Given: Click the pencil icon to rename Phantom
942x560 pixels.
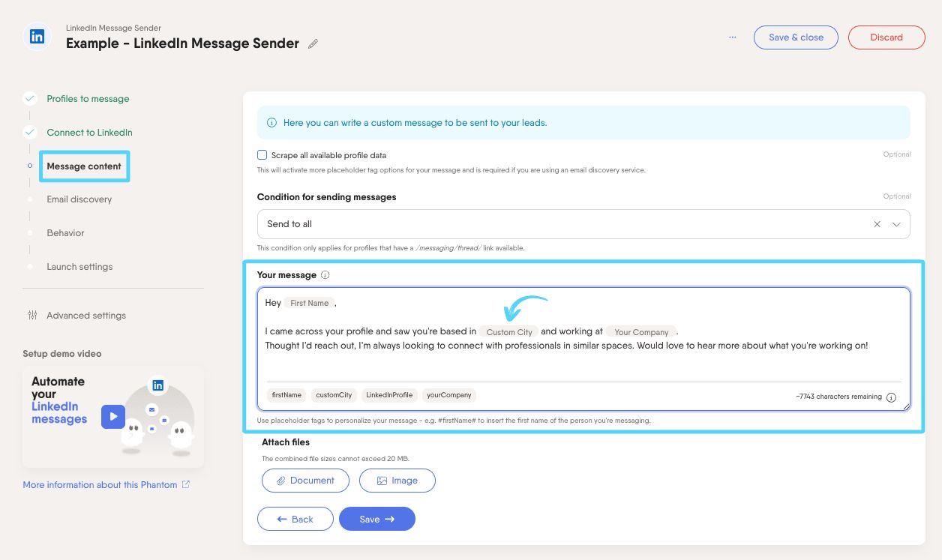Looking at the screenshot, I should coord(313,43).
